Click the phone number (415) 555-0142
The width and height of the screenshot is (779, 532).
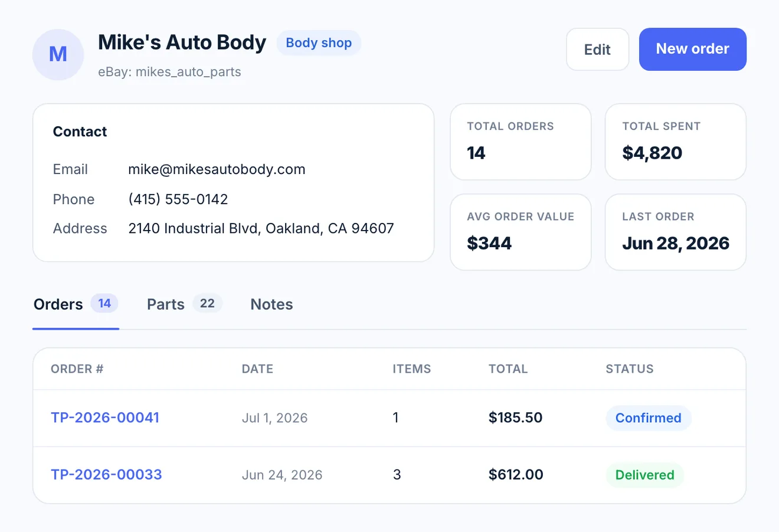pos(178,199)
